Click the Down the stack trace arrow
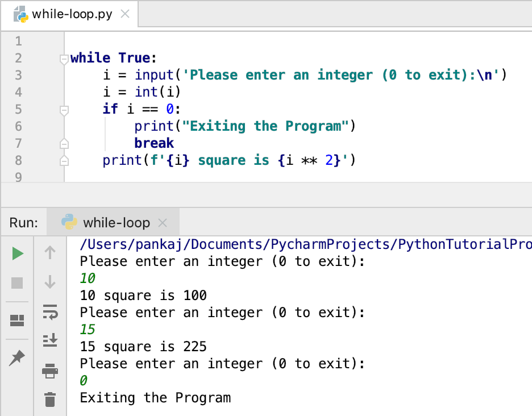This screenshot has width=532, height=416. coord(50,282)
